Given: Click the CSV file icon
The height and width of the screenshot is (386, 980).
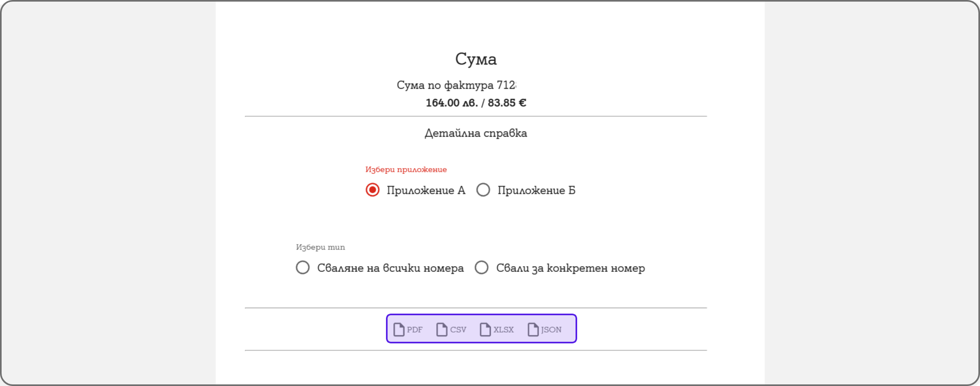Looking at the screenshot, I should point(442,329).
